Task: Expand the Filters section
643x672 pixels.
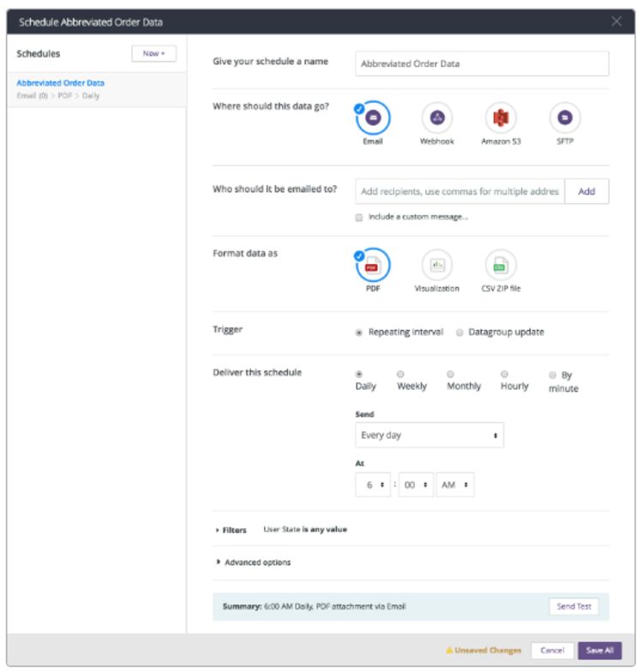Action: [x=231, y=530]
